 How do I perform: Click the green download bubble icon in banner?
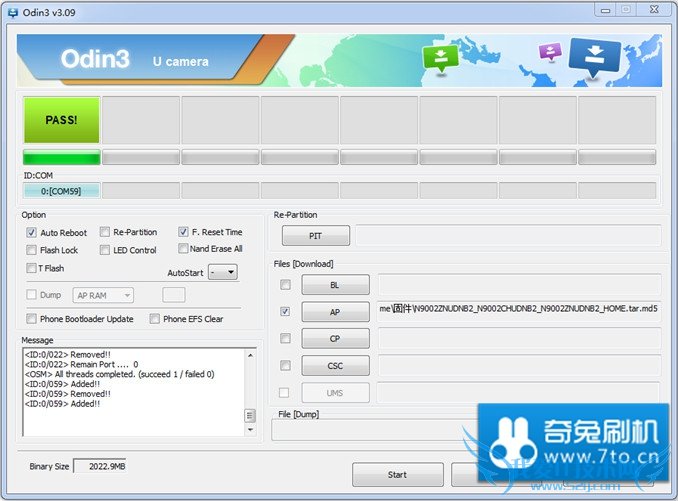point(440,59)
